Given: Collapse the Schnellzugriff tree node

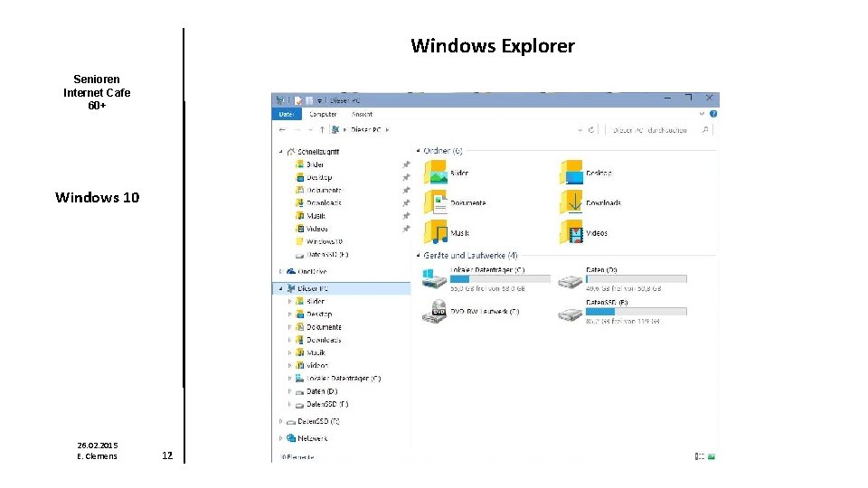Looking at the screenshot, I should 280,152.
